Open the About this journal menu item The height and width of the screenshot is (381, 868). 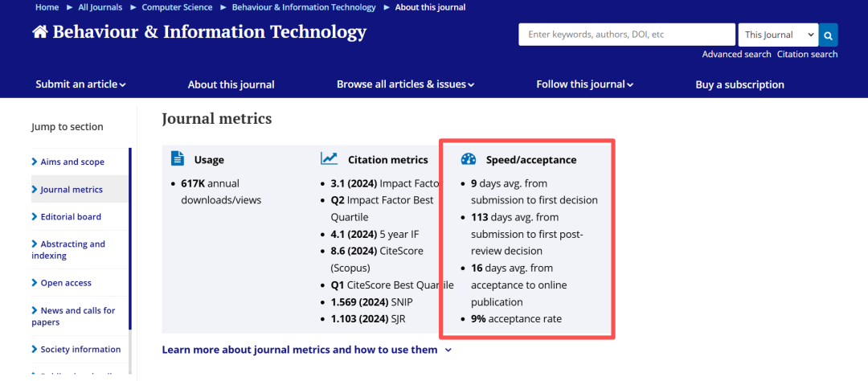pos(231,84)
